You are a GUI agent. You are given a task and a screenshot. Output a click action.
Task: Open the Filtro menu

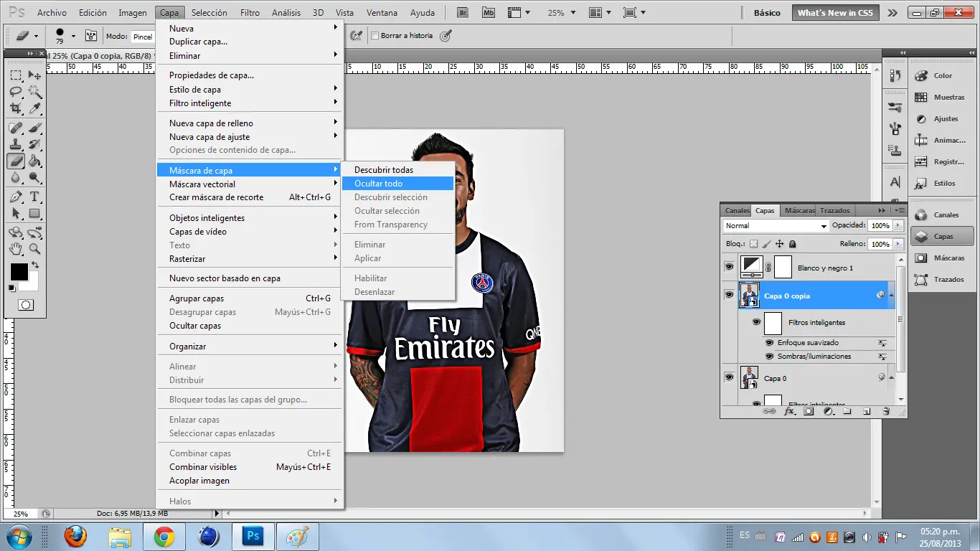tap(250, 13)
